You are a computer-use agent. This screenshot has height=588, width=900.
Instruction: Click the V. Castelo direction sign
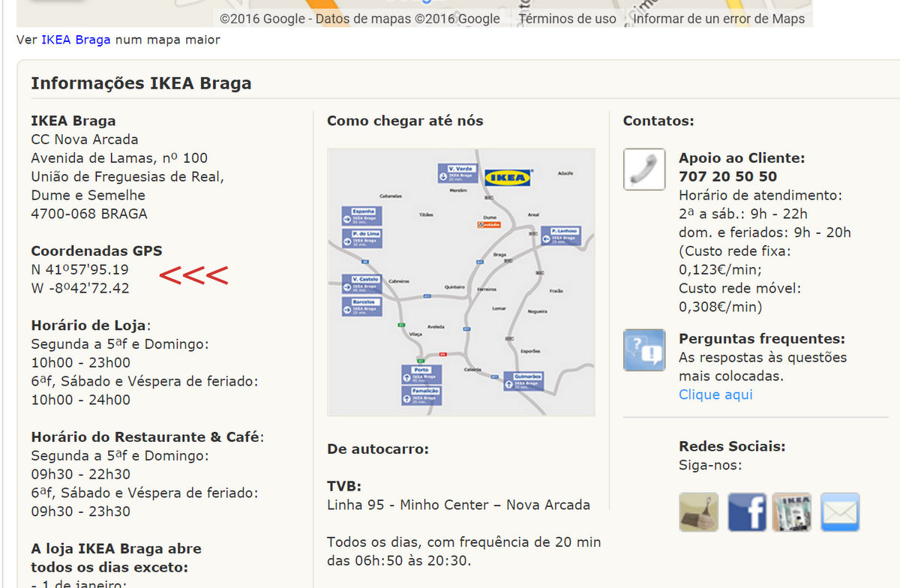tap(362, 283)
